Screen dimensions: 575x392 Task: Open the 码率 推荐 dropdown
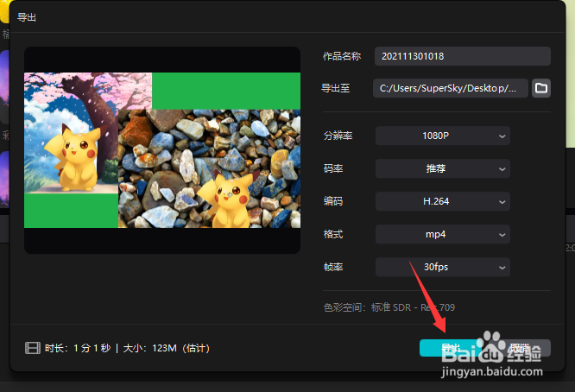[443, 168]
